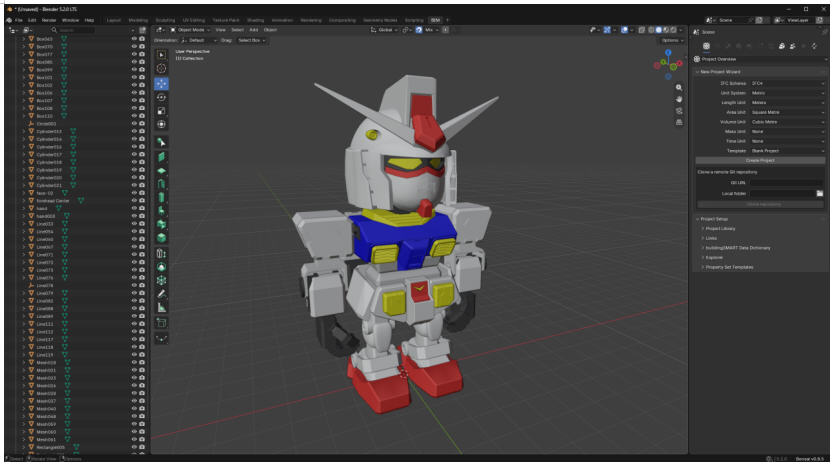This screenshot has width=834, height=467.
Task: Click the folder icon beside Local Folder
Action: pos(820,194)
